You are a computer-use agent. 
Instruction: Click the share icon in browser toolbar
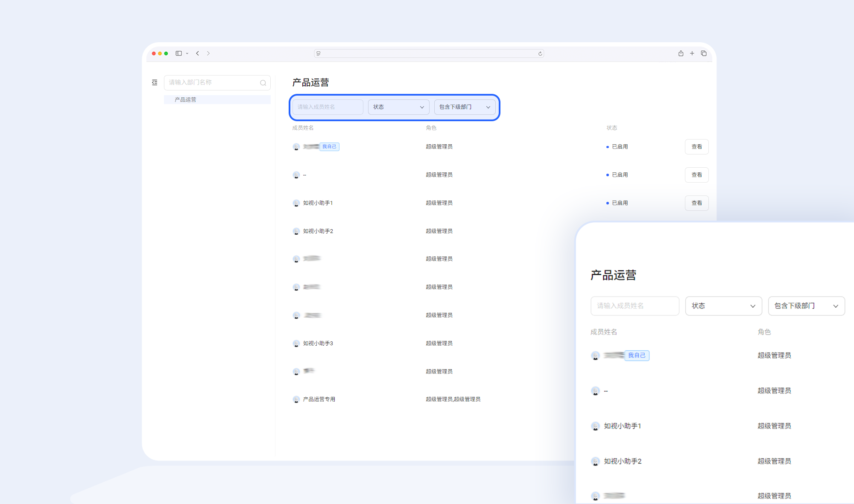coord(681,53)
